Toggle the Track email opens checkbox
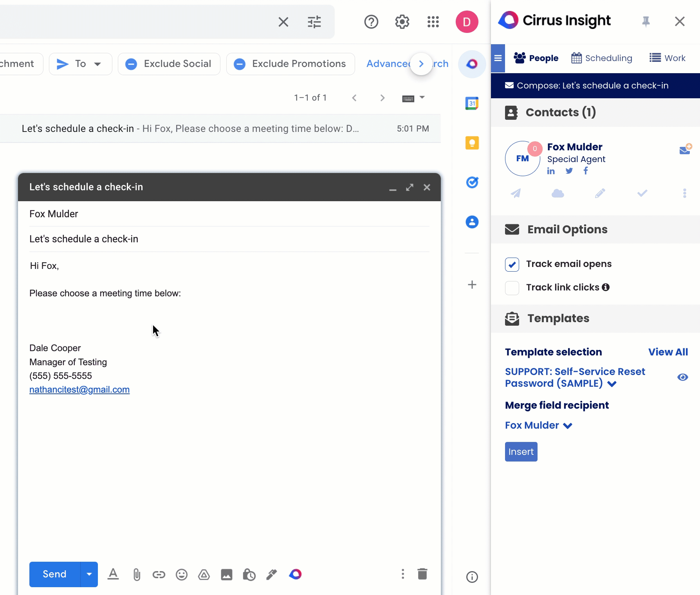The width and height of the screenshot is (700, 595). [x=512, y=265]
